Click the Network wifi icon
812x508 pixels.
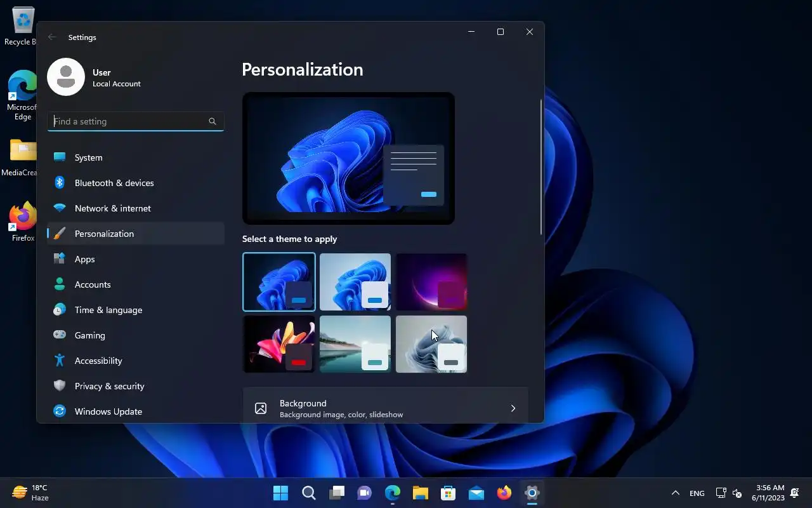[60, 208]
